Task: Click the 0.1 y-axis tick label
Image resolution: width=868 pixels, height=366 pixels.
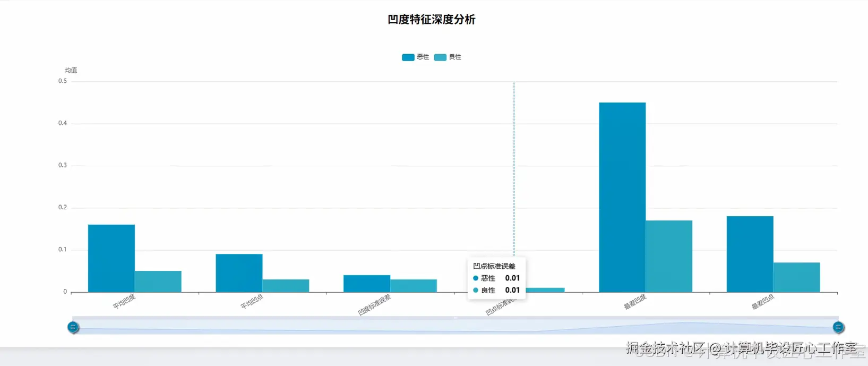Action: click(63, 250)
